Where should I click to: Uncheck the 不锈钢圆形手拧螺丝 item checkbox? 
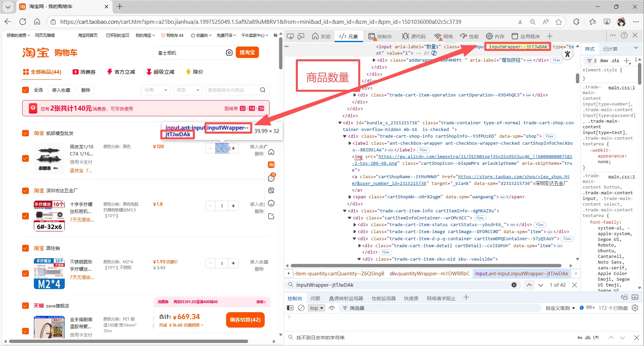pyautogui.click(x=25, y=274)
